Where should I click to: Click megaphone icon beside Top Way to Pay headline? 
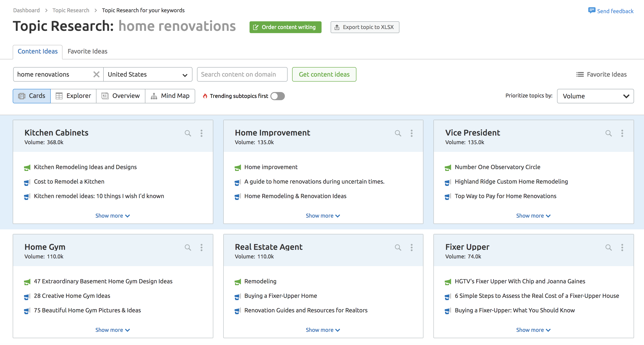448,197
